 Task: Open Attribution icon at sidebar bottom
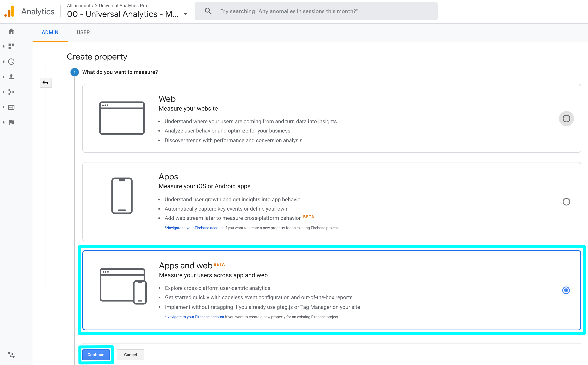tap(11, 355)
